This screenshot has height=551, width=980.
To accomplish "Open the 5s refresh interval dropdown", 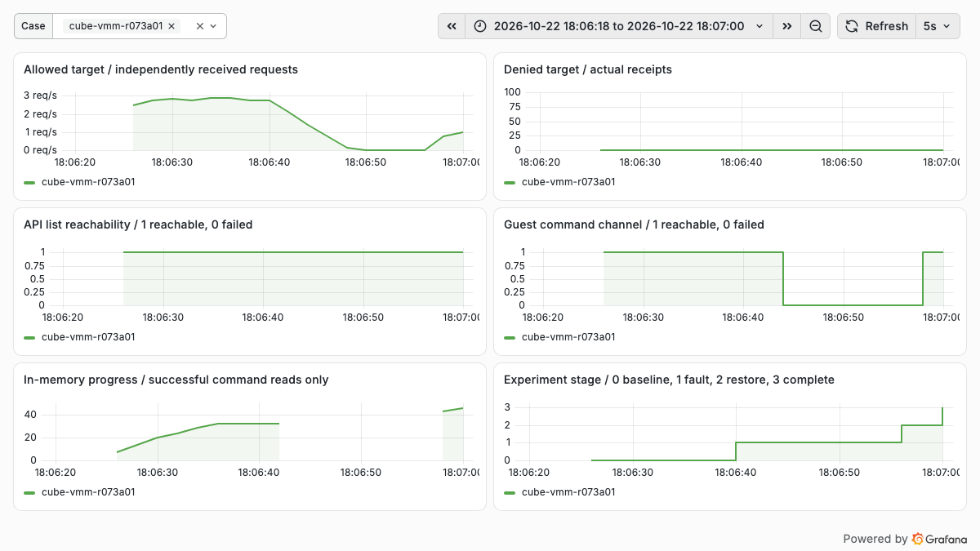I will coord(938,26).
